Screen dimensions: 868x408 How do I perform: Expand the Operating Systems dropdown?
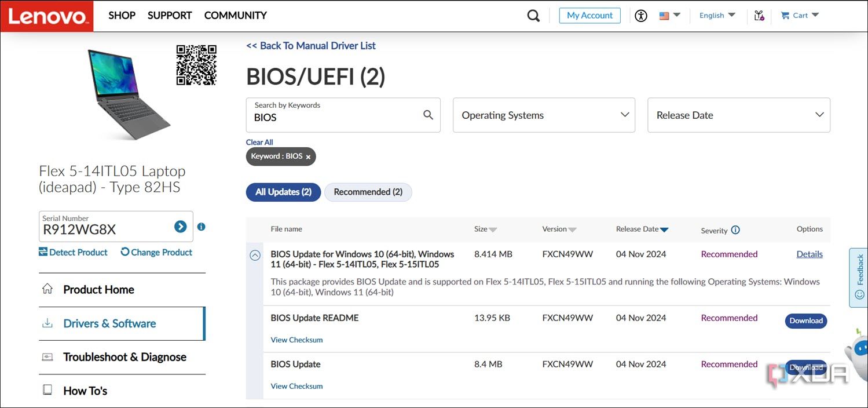[544, 115]
